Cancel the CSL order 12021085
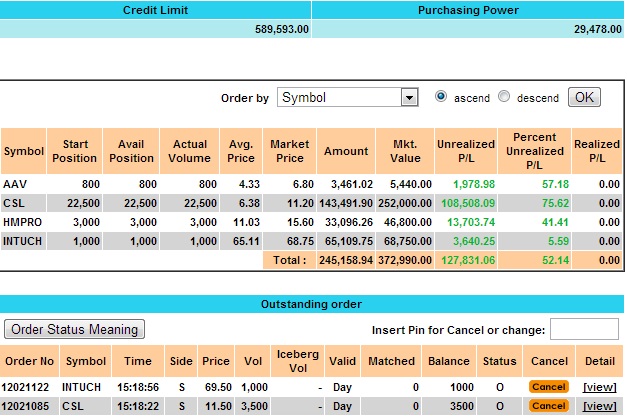The width and height of the screenshot is (627, 416). 548,406
